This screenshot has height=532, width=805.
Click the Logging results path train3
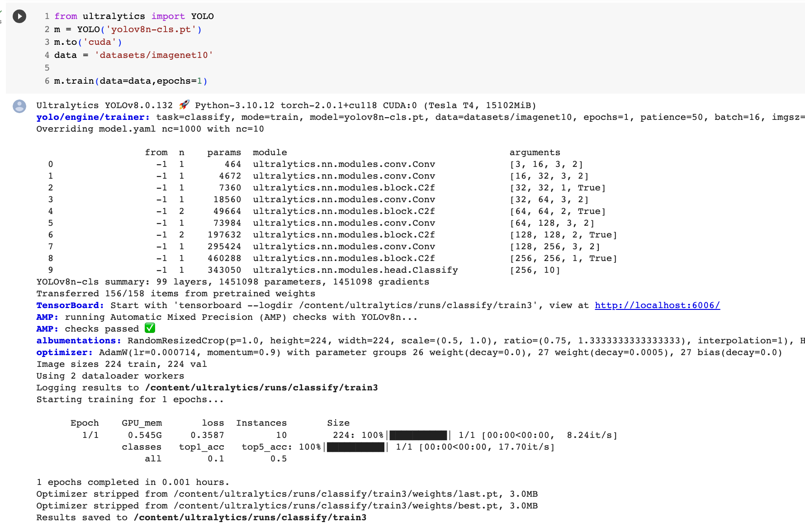[x=261, y=388]
